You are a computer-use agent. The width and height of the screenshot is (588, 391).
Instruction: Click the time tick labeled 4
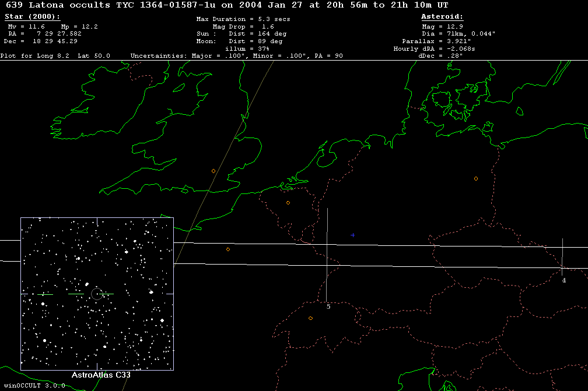coord(563,280)
